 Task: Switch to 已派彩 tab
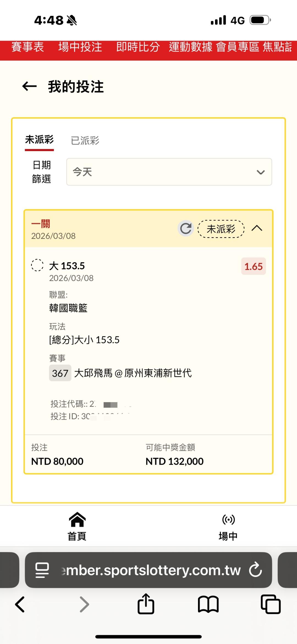[85, 141]
